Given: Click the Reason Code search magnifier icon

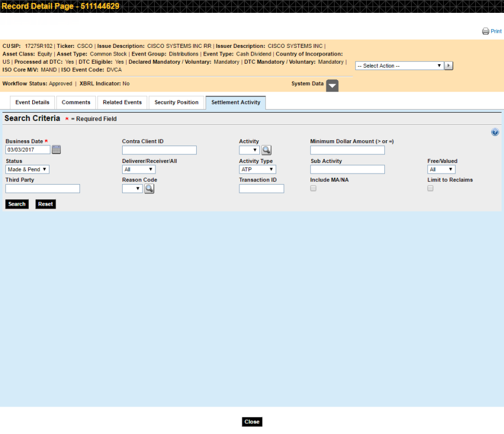Looking at the screenshot, I should [149, 189].
